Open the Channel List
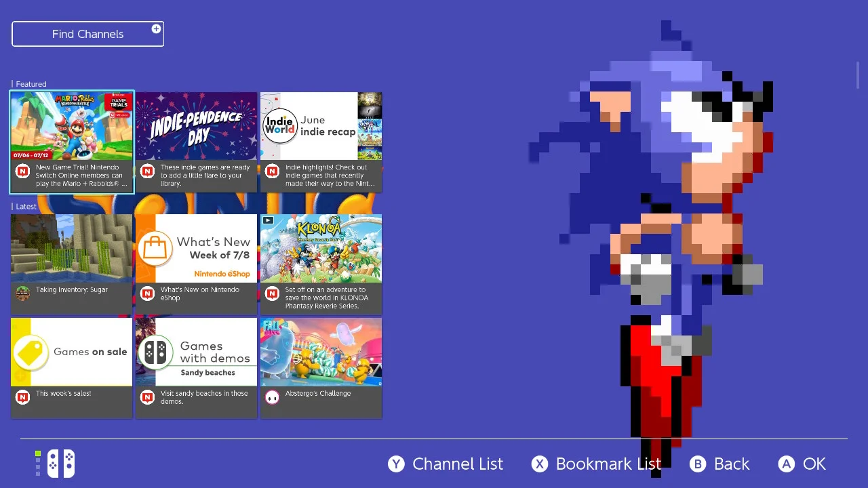 click(x=458, y=464)
